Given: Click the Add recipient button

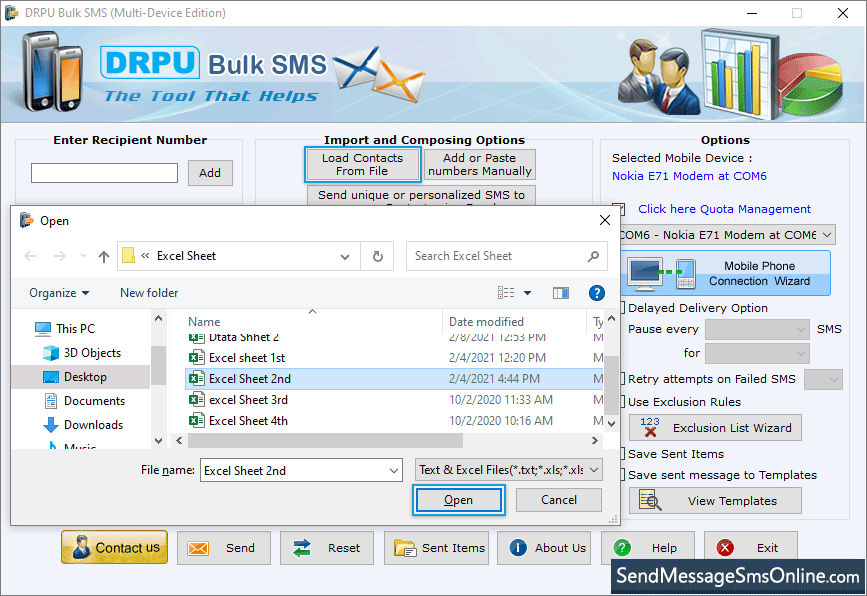Looking at the screenshot, I should click(210, 173).
